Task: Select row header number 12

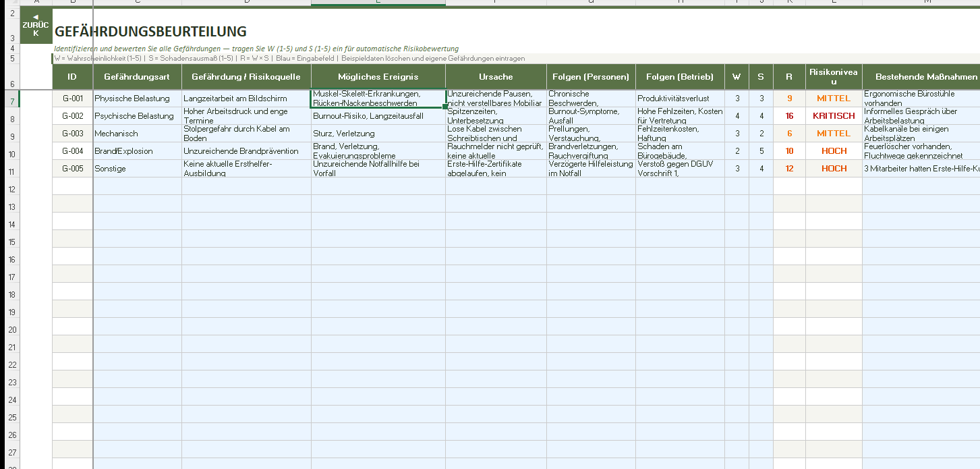Action: click(x=12, y=190)
